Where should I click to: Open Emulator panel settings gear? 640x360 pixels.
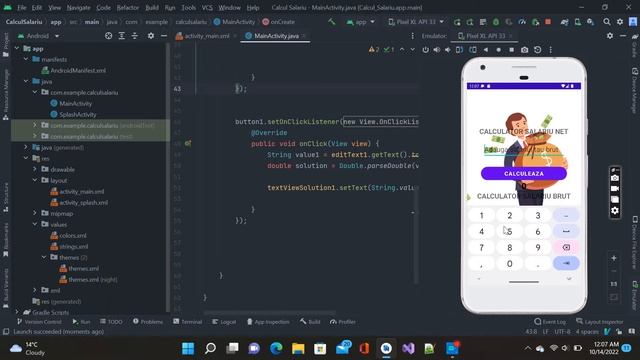610,36
